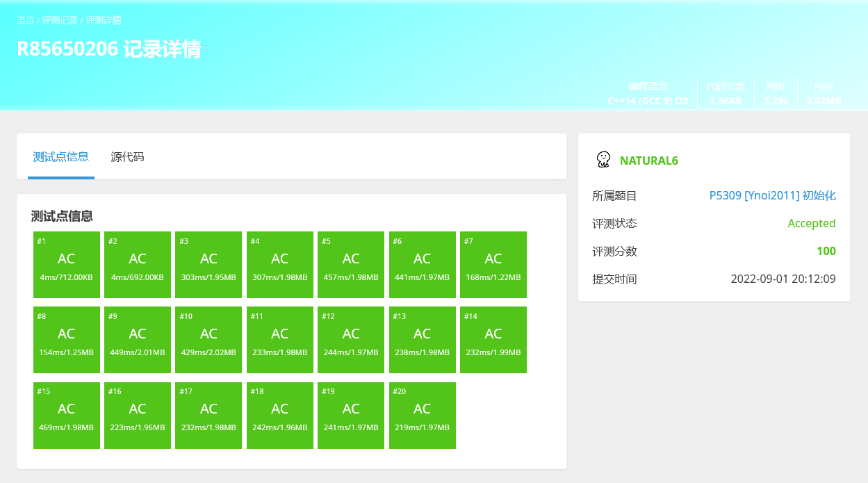The width and height of the screenshot is (868, 483).
Task: Select test case #19 AC block
Action: 351,416
